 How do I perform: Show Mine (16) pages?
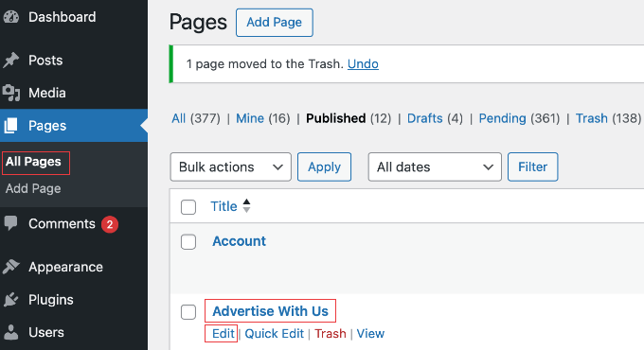pos(263,118)
